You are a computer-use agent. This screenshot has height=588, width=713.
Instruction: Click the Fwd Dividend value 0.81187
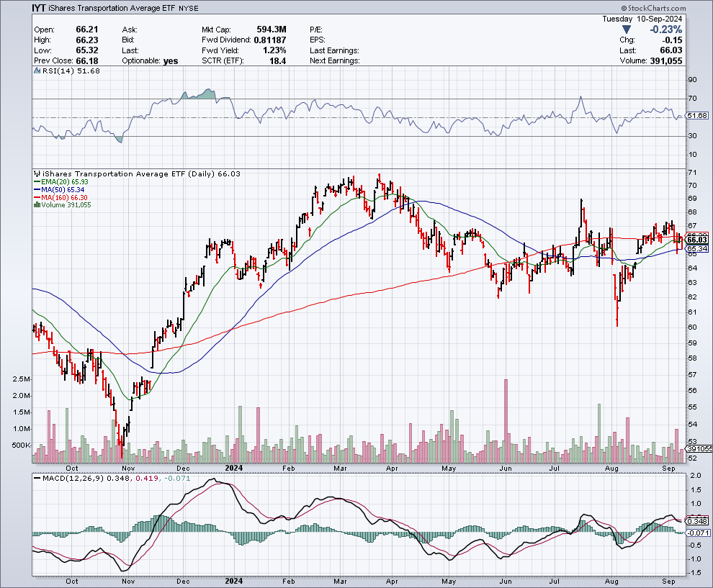(270, 40)
